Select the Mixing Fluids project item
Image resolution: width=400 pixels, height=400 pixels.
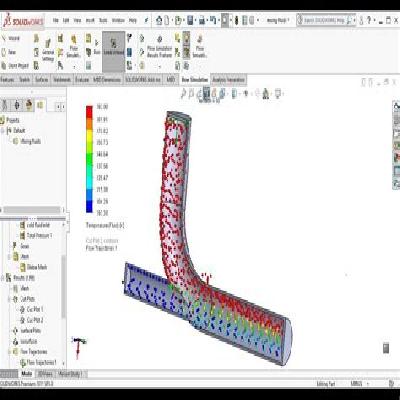pos(27,141)
